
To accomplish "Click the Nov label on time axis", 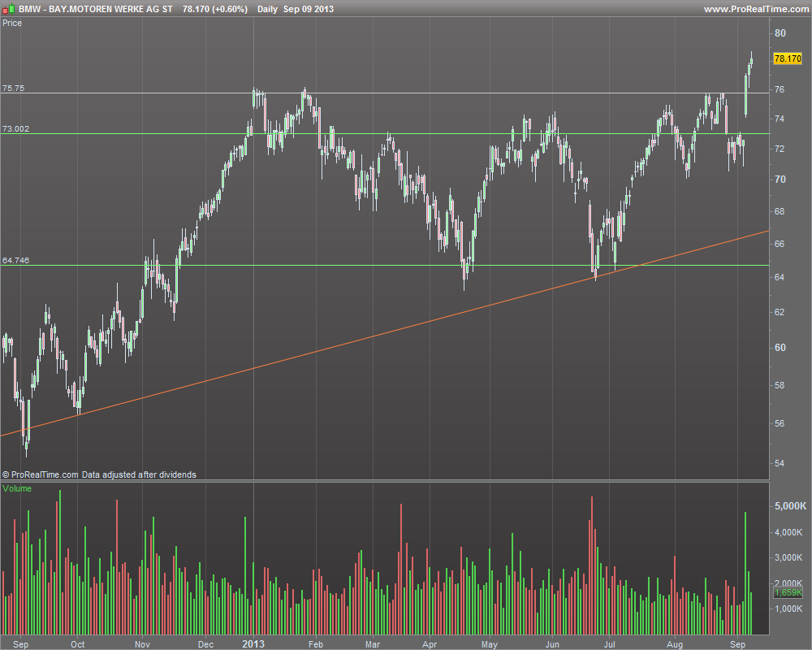I will tap(142, 644).
